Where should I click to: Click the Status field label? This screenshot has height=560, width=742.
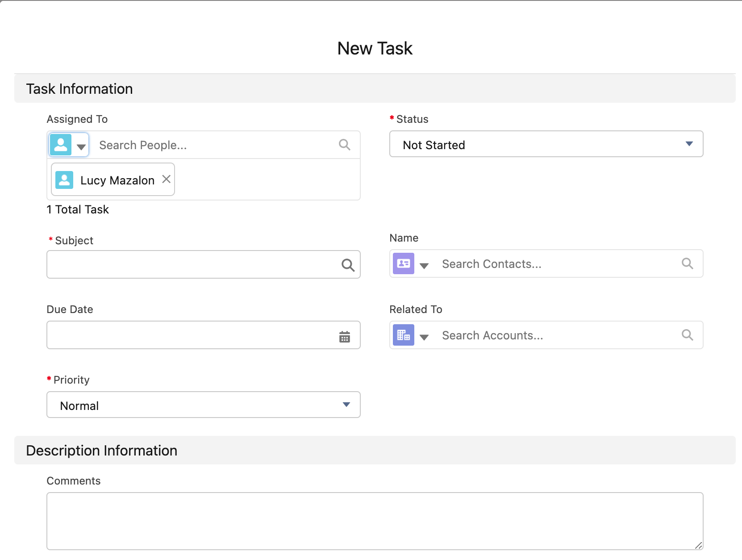pos(412,119)
